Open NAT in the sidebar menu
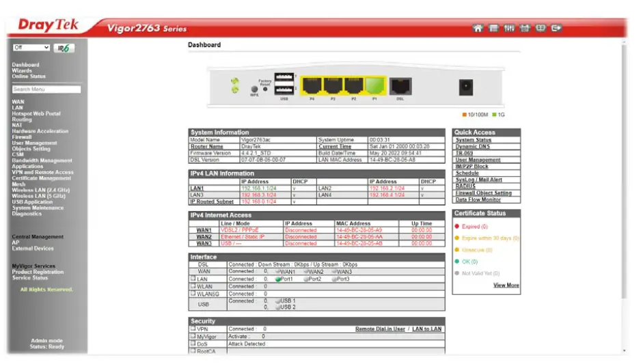Viewport: 643px width, 364px height. pyautogui.click(x=17, y=126)
